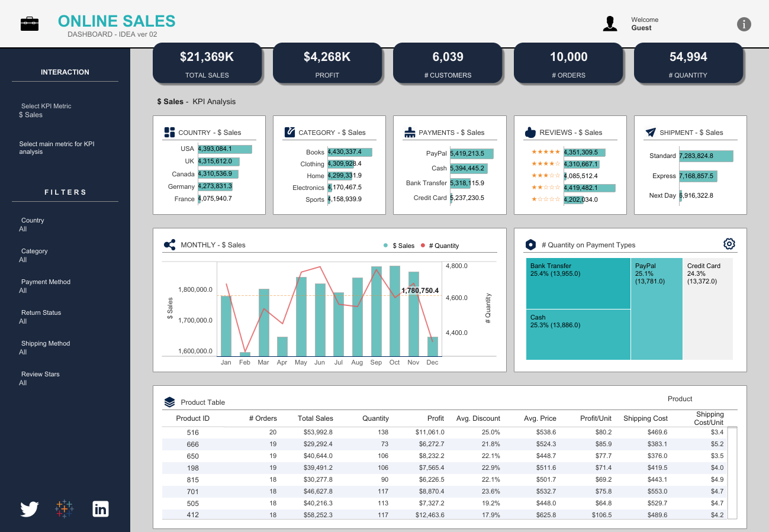
Task: Click the treemap settings gear icon
Action: point(729,244)
